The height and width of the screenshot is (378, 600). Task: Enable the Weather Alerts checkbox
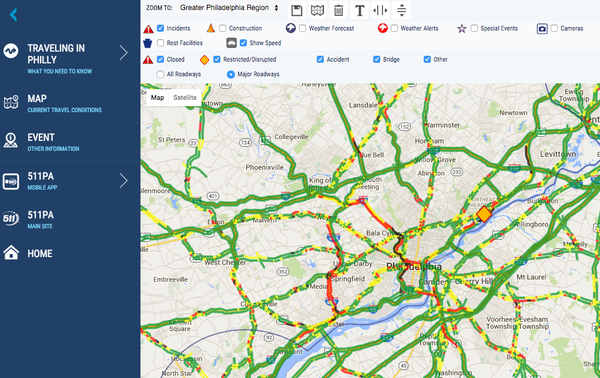tap(395, 28)
